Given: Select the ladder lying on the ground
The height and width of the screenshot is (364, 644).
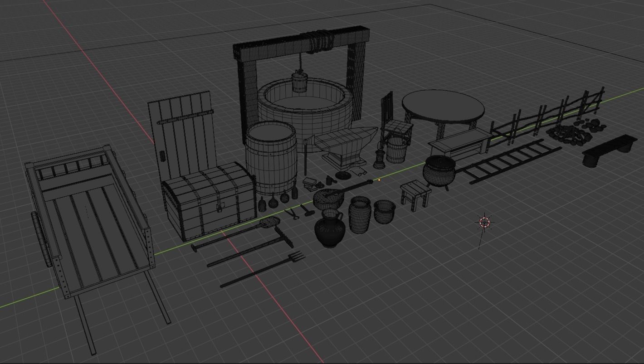Looking at the screenshot, I should pyautogui.click(x=509, y=161).
